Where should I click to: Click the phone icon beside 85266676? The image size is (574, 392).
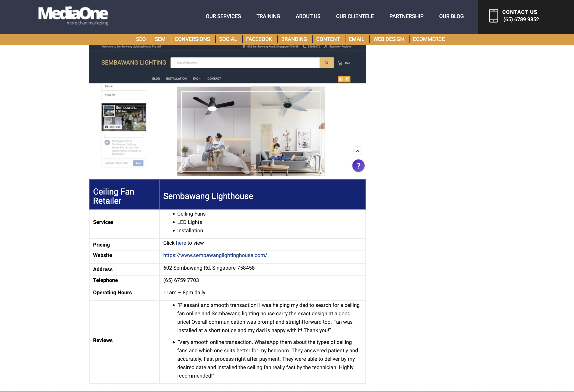coord(304,46)
